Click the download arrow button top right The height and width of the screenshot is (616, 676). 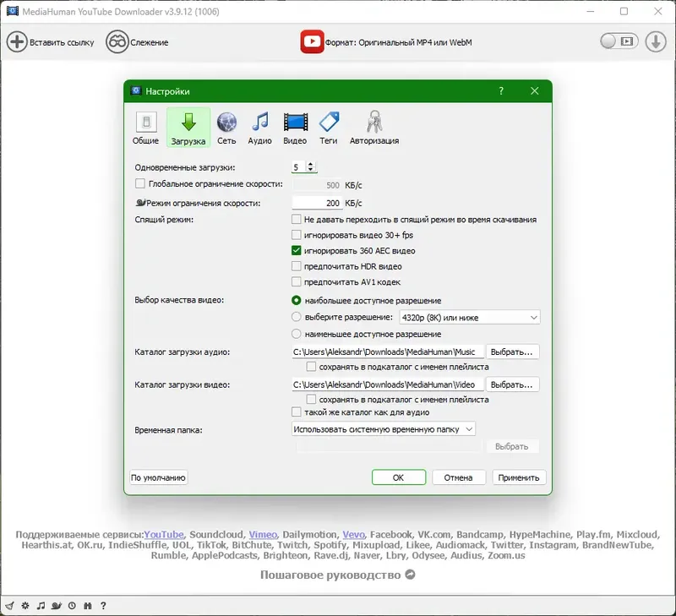656,40
